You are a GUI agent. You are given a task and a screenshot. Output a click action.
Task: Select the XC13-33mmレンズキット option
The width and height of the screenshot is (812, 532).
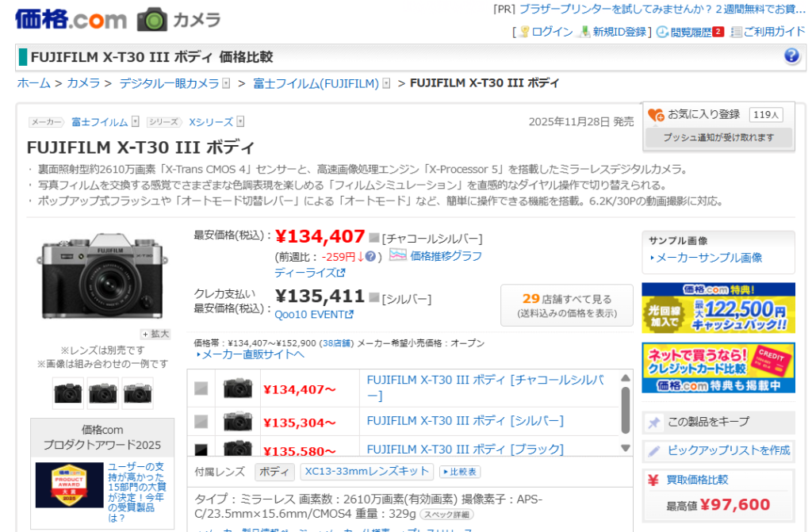pyautogui.click(x=367, y=472)
